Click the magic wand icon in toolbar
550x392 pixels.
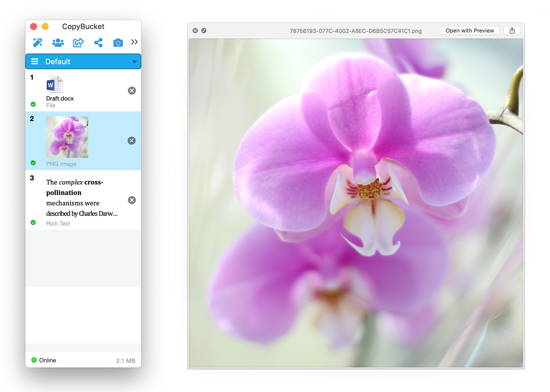point(38,42)
